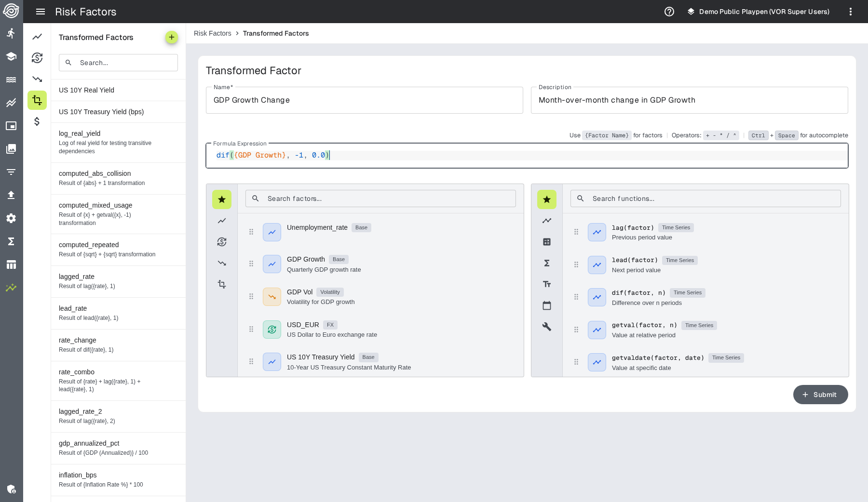Select the calculator functions category icon
Screen dimensions: 868x502
point(546,242)
